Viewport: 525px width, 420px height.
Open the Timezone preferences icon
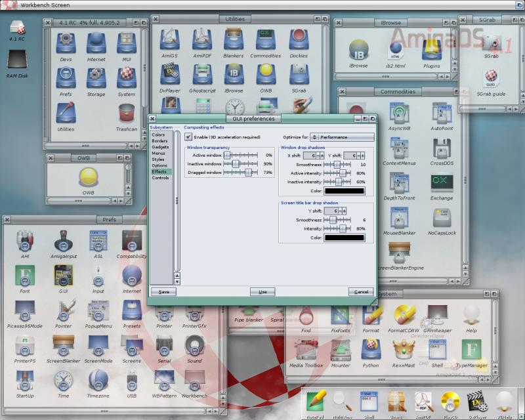[x=98, y=380]
